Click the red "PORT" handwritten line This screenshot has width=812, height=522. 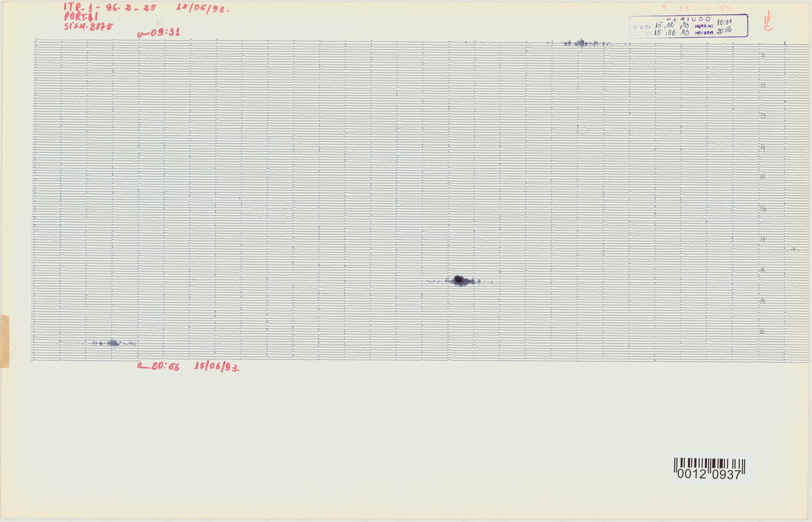(x=81, y=17)
